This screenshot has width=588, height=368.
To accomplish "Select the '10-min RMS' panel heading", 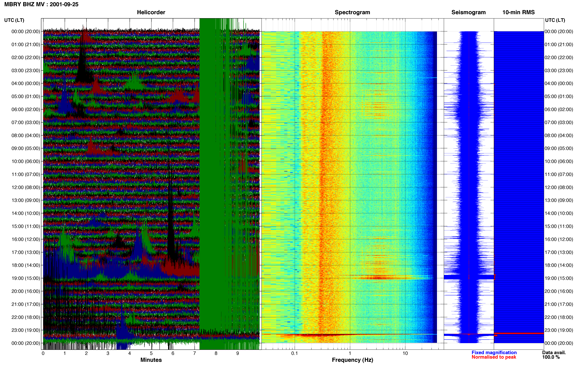I will (x=518, y=12).
